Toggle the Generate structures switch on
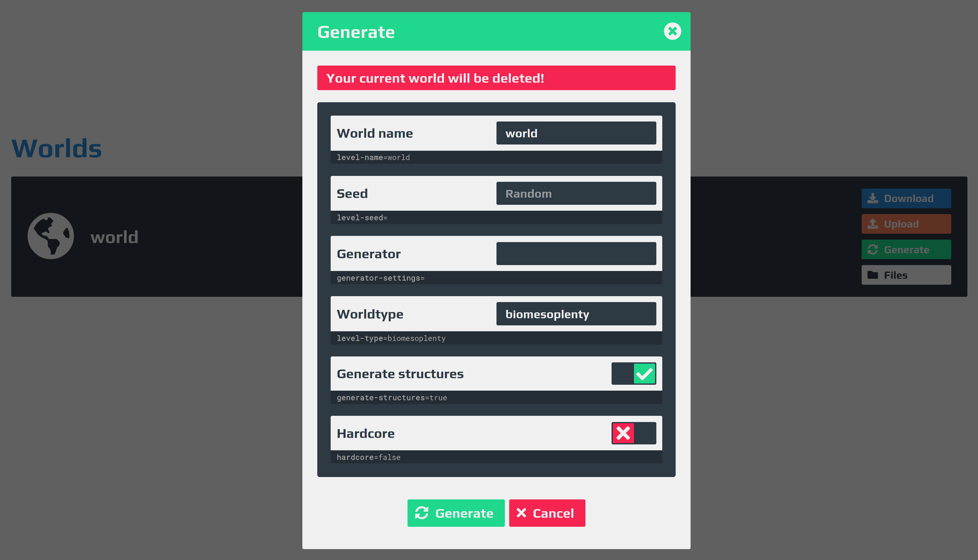Screen dimensions: 978x560 (633, 374)
